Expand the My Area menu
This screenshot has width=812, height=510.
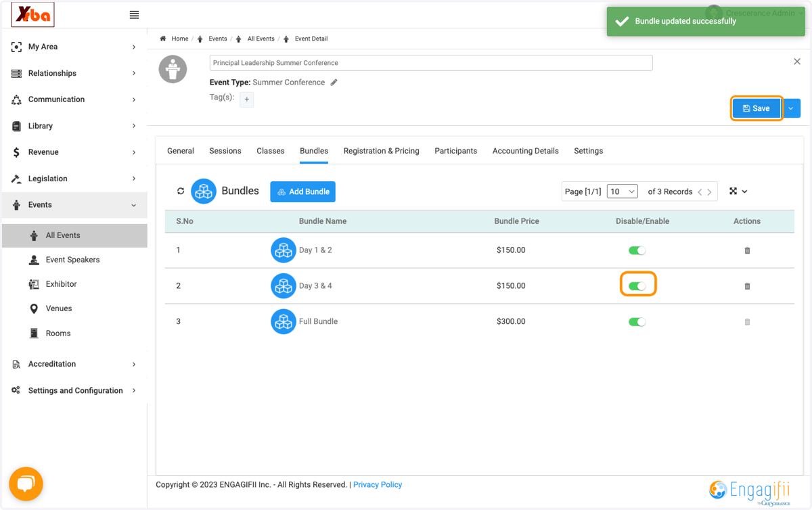pos(74,47)
